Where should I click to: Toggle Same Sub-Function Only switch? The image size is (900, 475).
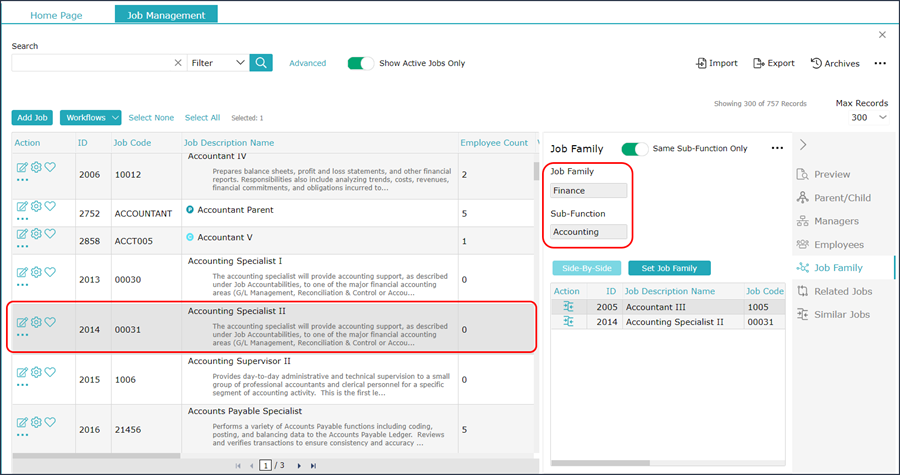634,149
